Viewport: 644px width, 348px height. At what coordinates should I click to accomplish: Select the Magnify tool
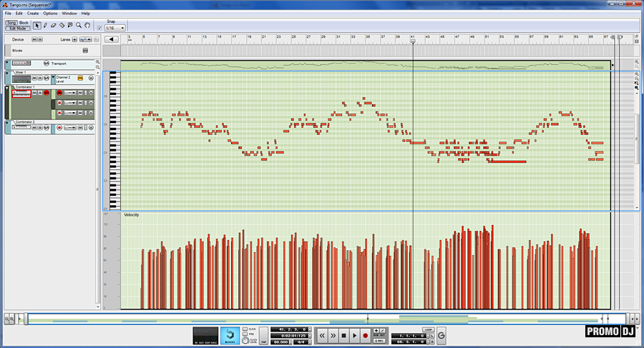(x=79, y=26)
